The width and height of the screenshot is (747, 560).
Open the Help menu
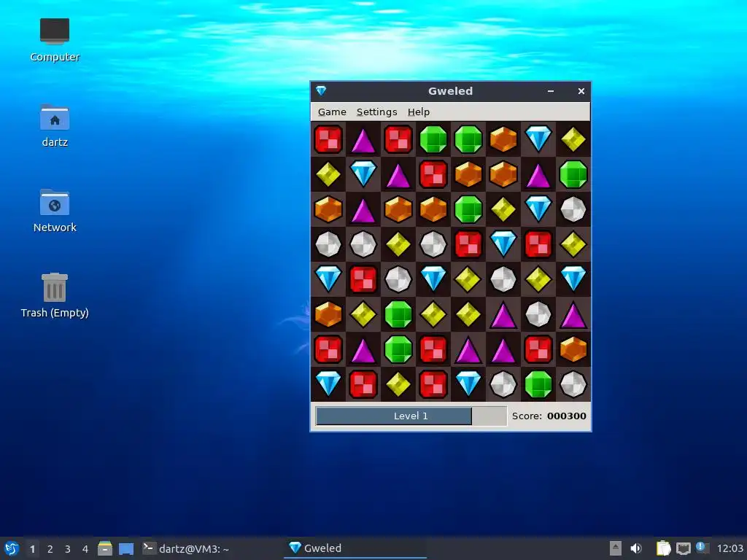coord(418,112)
